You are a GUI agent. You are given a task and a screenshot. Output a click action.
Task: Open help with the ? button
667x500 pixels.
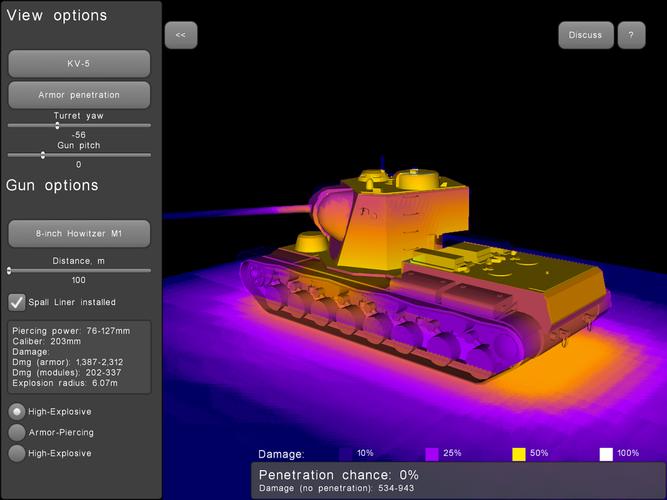(631, 35)
